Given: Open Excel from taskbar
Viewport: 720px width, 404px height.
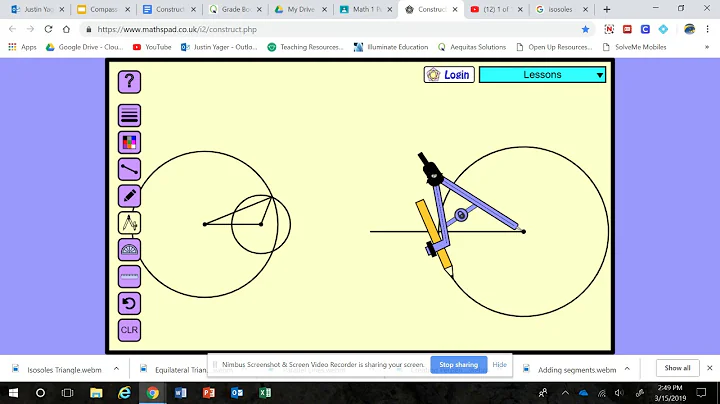Looking at the screenshot, I should (x=265, y=393).
